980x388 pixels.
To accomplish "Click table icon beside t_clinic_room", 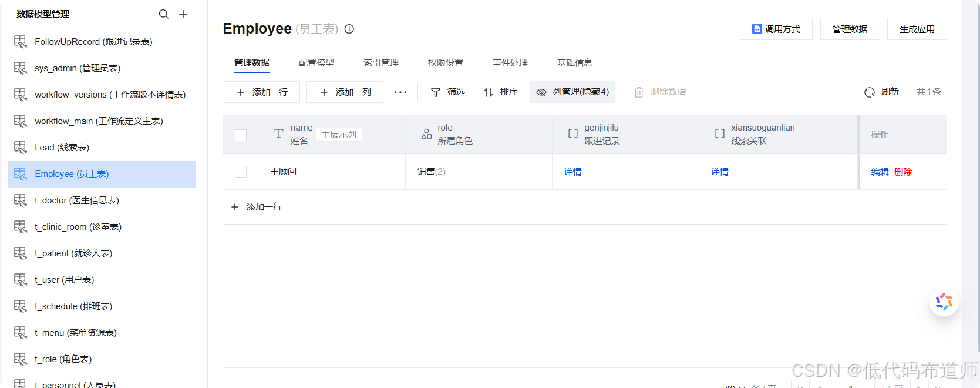I will click(21, 227).
